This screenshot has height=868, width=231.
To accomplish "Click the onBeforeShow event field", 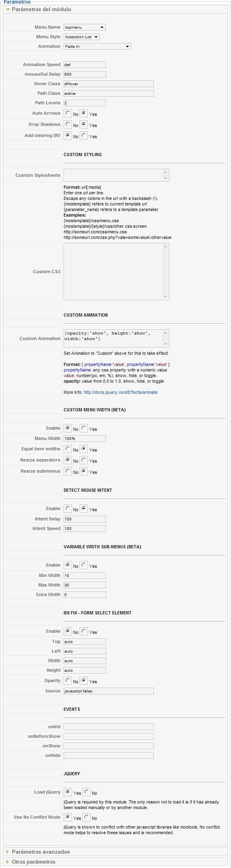I will pyautogui.click(x=109, y=736).
